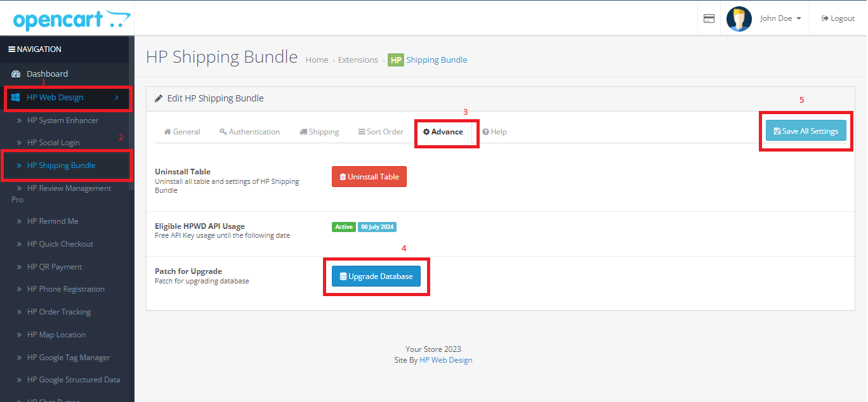Image resolution: width=868 pixels, height=402 pixels.
Task: Select the Sort Order tab
Action: coord(381,132)
